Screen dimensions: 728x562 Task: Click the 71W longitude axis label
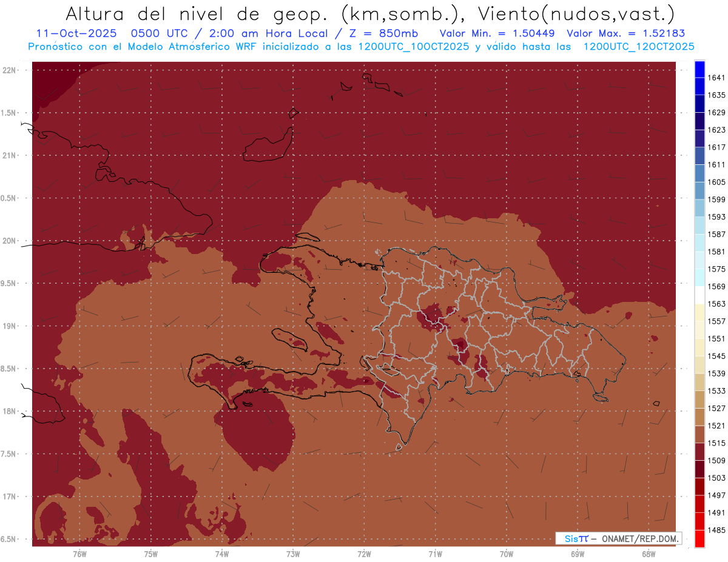[x=435, y=554]
